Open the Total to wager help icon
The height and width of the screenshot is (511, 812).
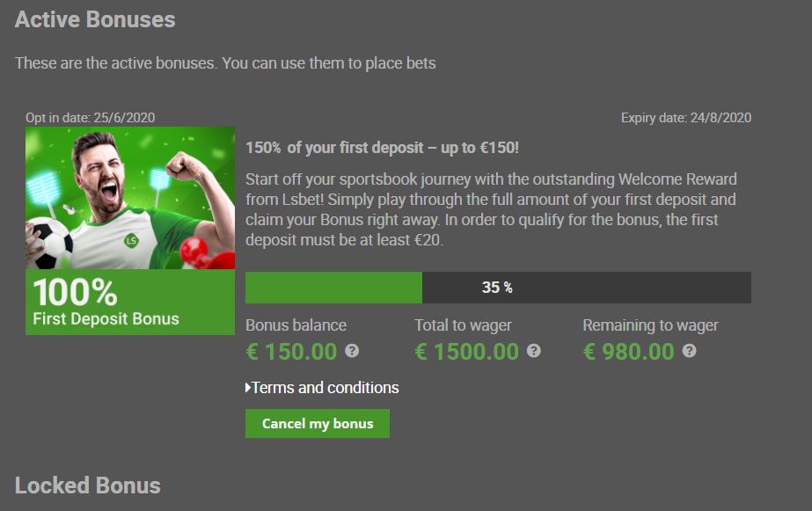click(x=534, y=351)
